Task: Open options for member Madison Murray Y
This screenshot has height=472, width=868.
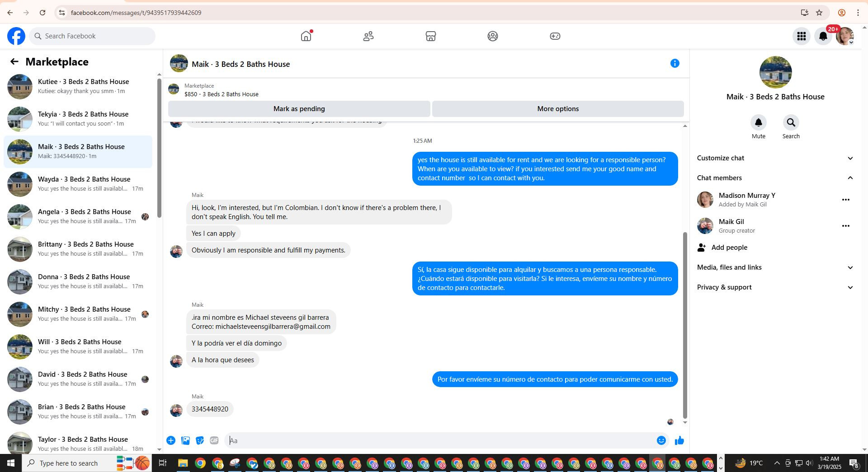Action: 846,200
